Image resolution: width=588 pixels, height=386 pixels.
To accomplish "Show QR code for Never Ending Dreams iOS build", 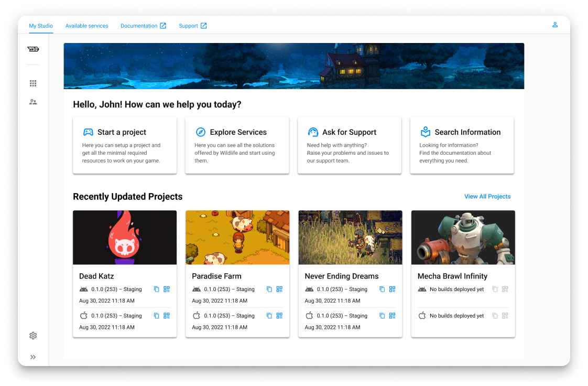I will [392, 316].
